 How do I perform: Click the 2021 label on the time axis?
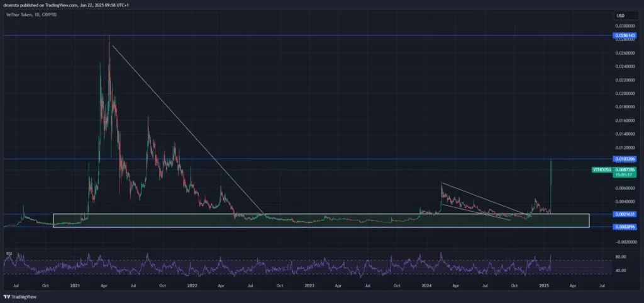pyautogui.click(x=75, y=285)
